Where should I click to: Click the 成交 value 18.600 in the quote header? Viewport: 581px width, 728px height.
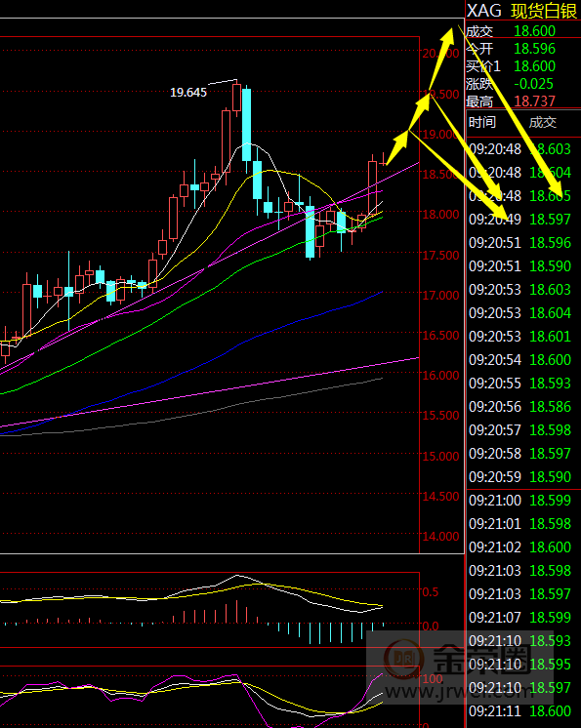[534, 31]
